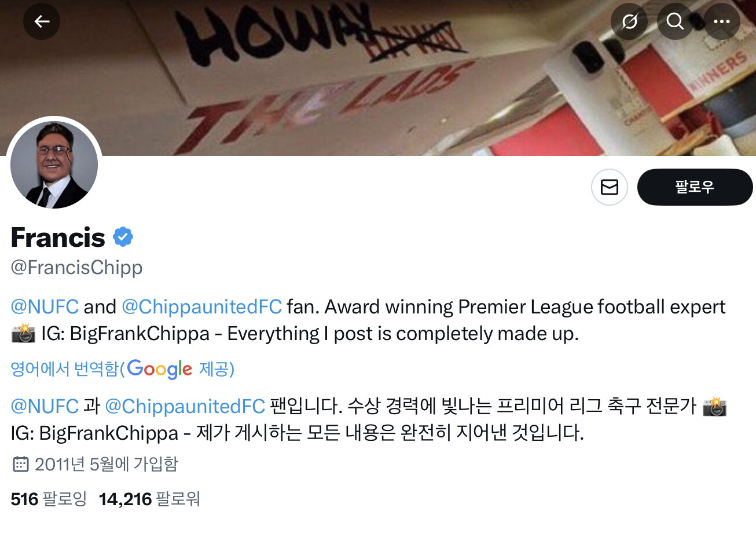Open @NUFC mention in the English bio

(x=45, y=306)
